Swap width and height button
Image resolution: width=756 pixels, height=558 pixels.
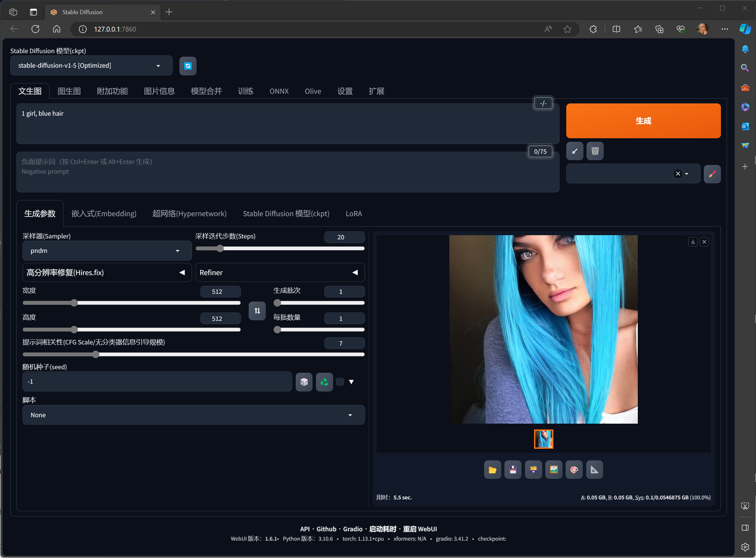click(257, 311)
